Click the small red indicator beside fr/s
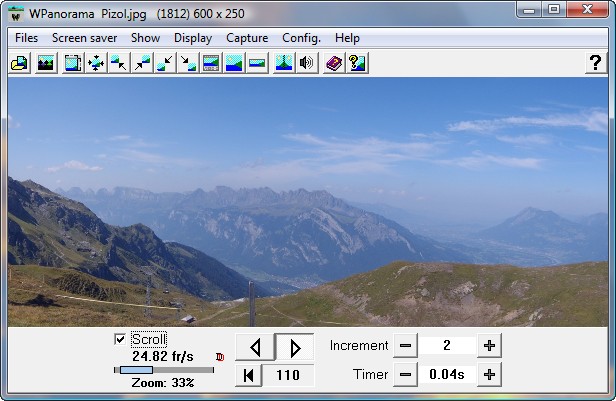This screenshot has height=401, width=616. point(220,357)
